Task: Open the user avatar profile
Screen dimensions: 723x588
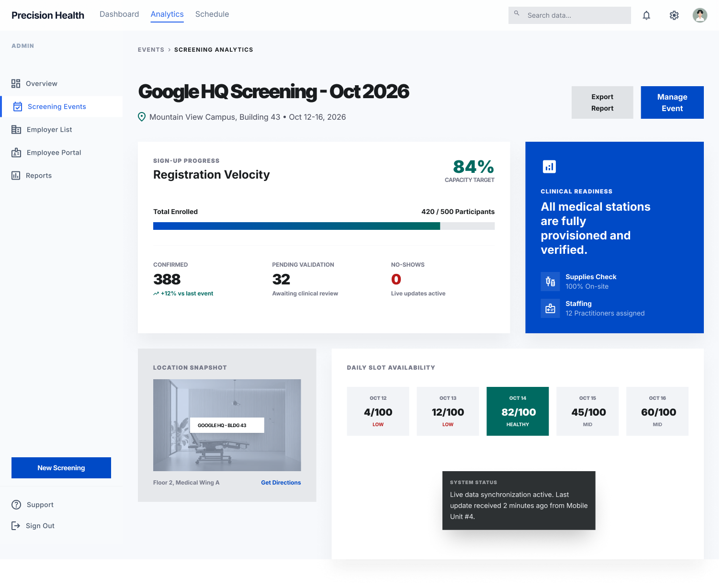Action: click(700, 15)
